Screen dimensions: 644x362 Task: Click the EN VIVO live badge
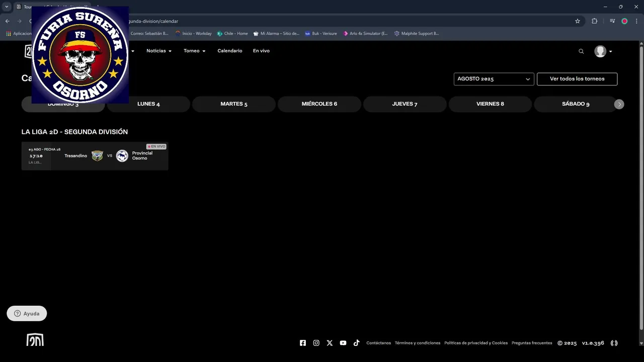tap(156, 146)
